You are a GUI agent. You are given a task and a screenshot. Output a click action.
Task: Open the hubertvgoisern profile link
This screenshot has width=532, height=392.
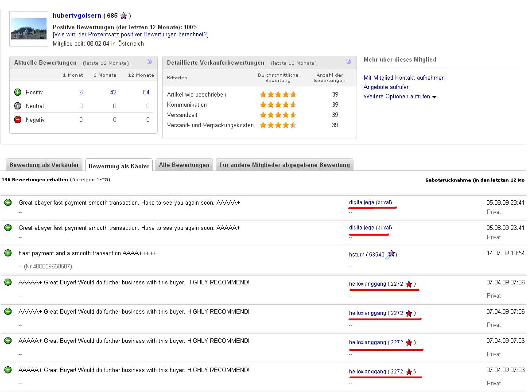[x=77, y=16]
